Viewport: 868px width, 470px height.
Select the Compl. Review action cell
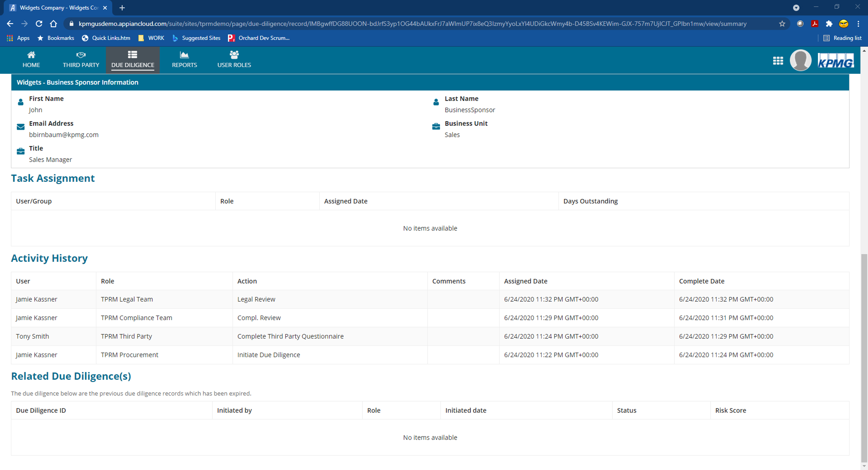click(x=330, y=318)
